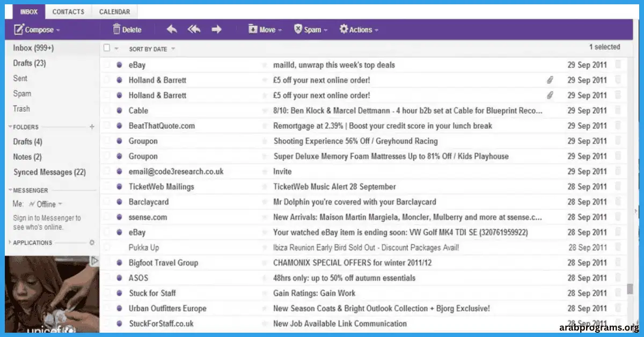
Task: Tick the select-all messages checkbox
Action: click(x=107, y=48)
